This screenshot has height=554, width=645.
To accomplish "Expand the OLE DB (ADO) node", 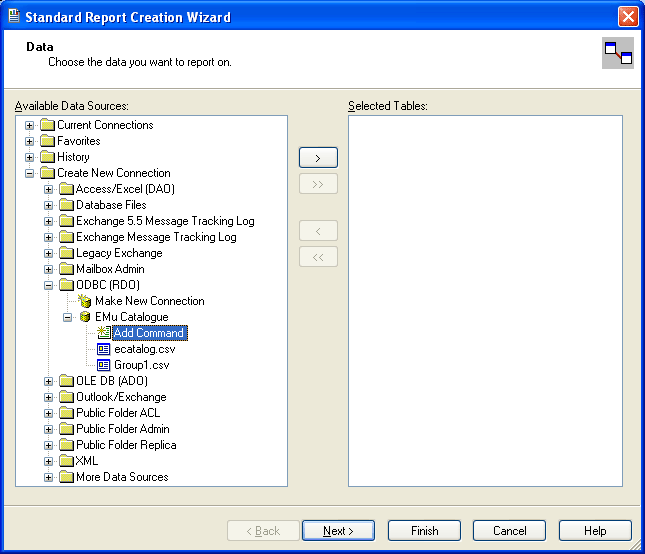I will point(49,381).
